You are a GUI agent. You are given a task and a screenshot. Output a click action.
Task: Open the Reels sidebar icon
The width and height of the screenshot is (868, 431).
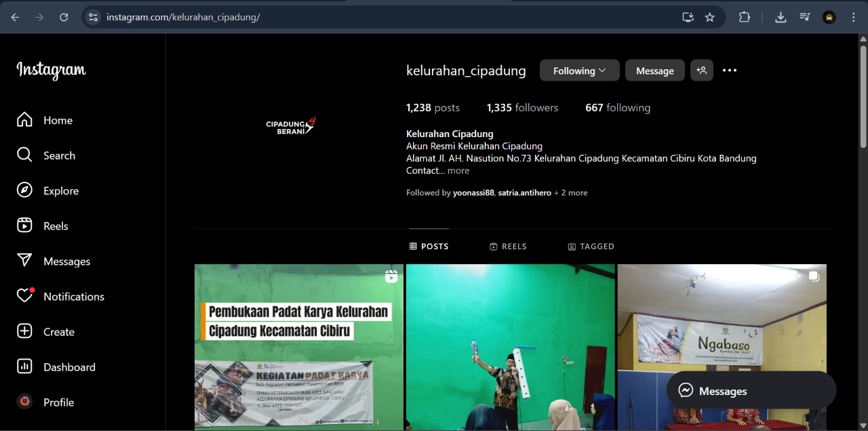24,226
